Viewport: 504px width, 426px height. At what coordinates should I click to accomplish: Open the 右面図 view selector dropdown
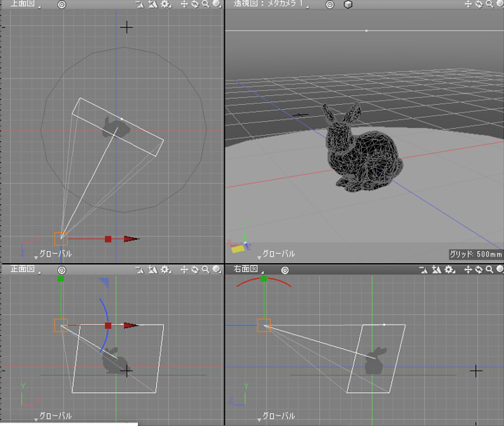pyautogui.click(x=248, y=269)
